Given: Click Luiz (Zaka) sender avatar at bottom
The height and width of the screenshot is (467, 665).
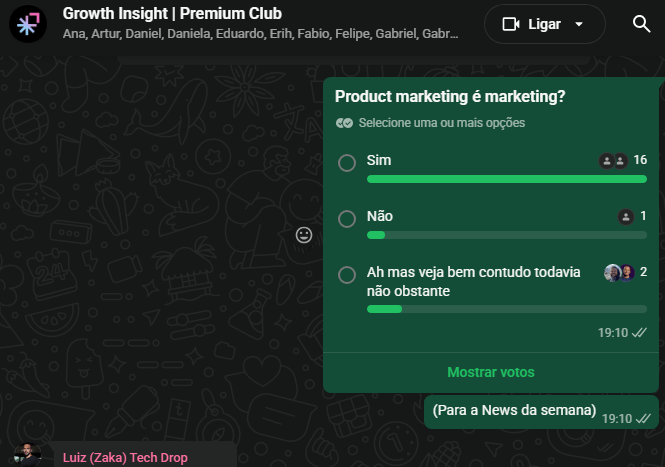Looking at the screenshot, I should pyautogui.click(x=31, y=457).
